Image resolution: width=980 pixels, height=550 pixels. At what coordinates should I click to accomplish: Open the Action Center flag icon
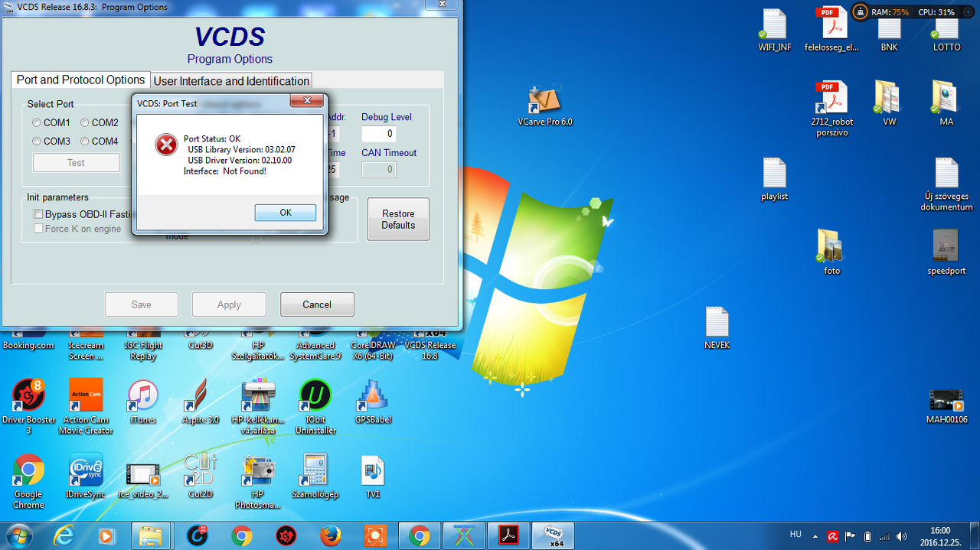click(x=849, y=536)
